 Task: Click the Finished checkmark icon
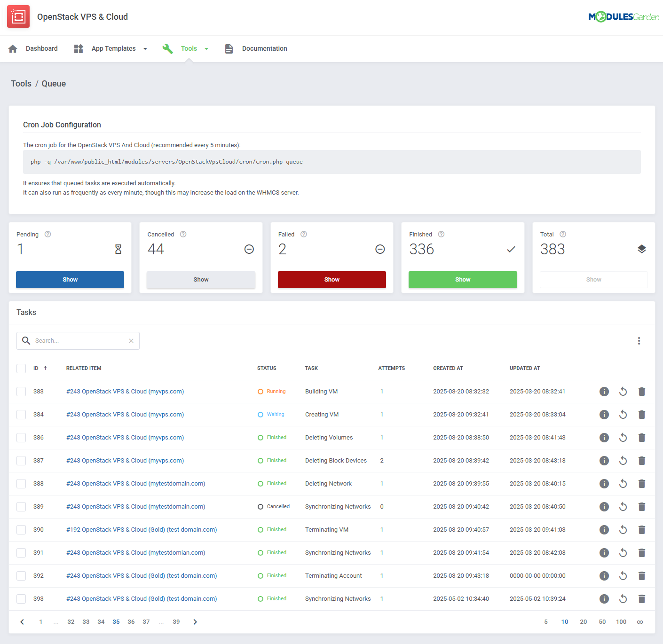pyautogui.click(x=511, y=249)
